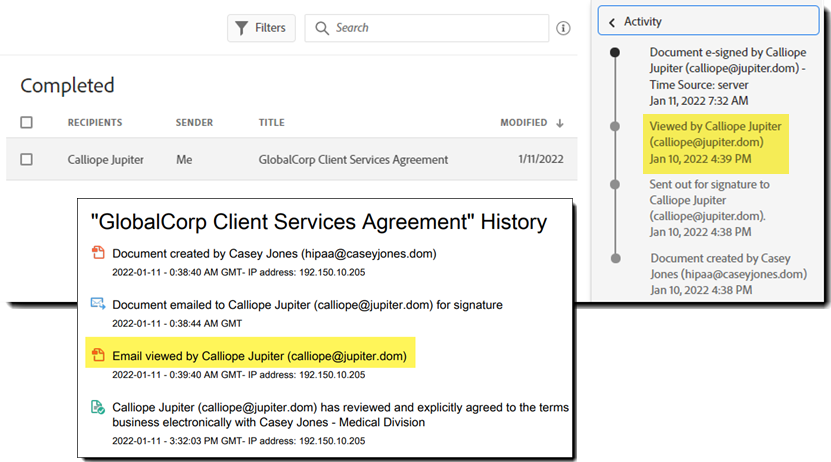Select 'Document created by Casey Jones' history line
This screenshot has height=462, width=831.
274,254
